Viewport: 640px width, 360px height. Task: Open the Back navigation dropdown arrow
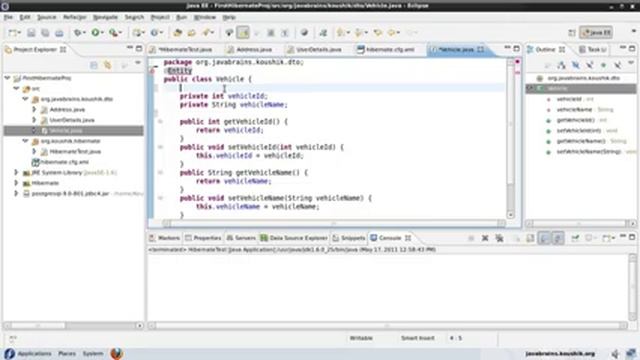399,33
